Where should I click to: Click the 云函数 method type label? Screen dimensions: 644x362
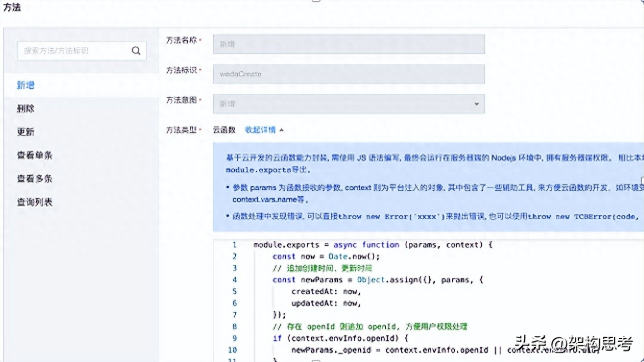224,130
